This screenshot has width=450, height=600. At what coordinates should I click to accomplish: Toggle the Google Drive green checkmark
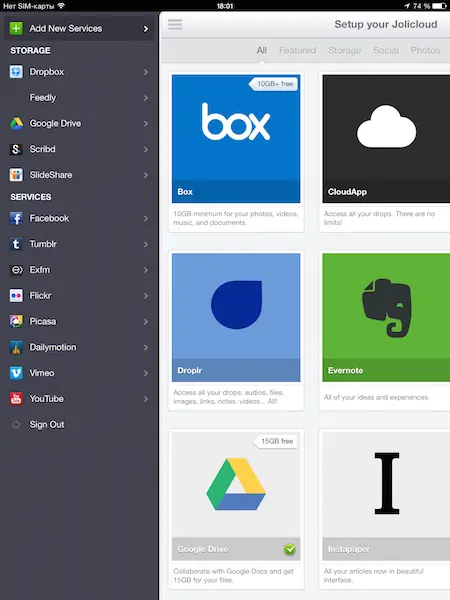pyautogui.click(x=290, y=549)
